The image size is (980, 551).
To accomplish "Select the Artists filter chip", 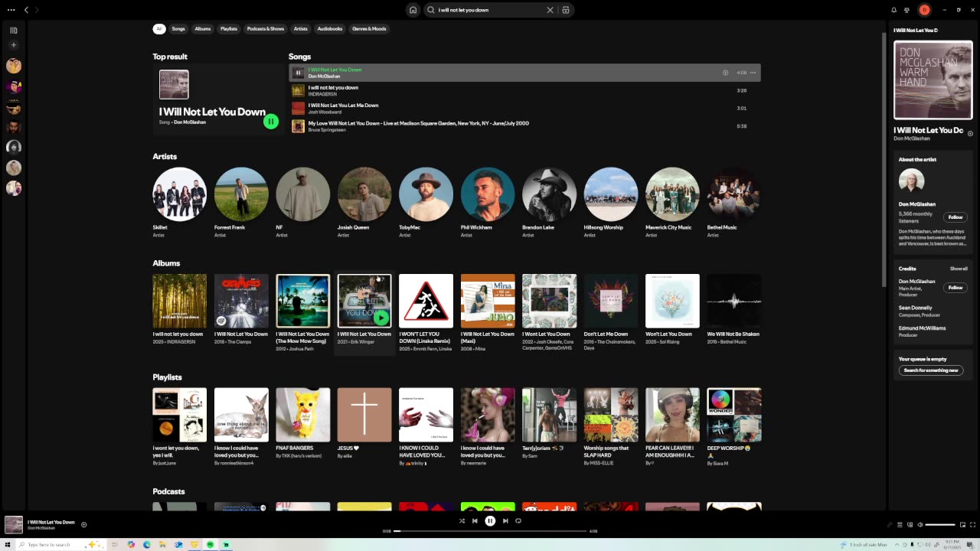I will (x=301, y=29).
